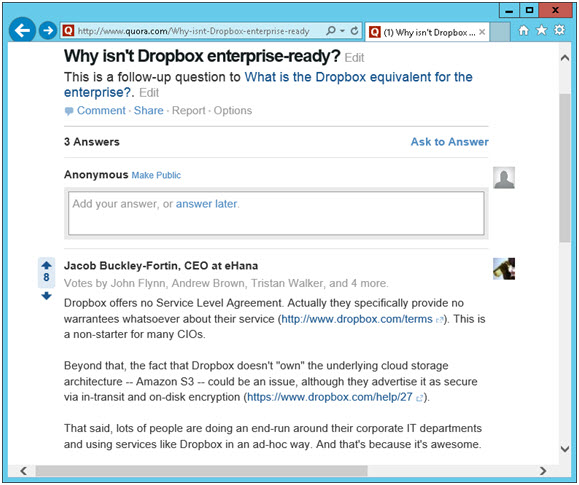Click the "Votes by John Flynn" voters line
579x485 pixels.
click(226, 283)
